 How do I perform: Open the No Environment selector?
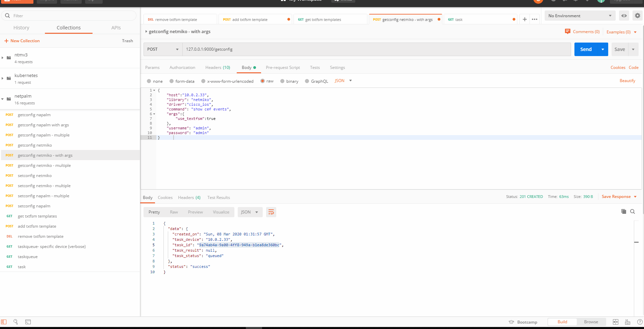579,16
